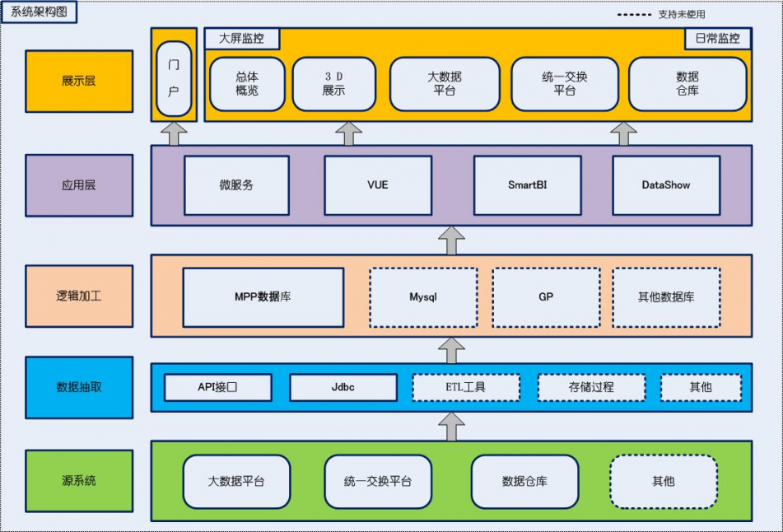Select the 门户 rounded box

(x=174, y=78)
